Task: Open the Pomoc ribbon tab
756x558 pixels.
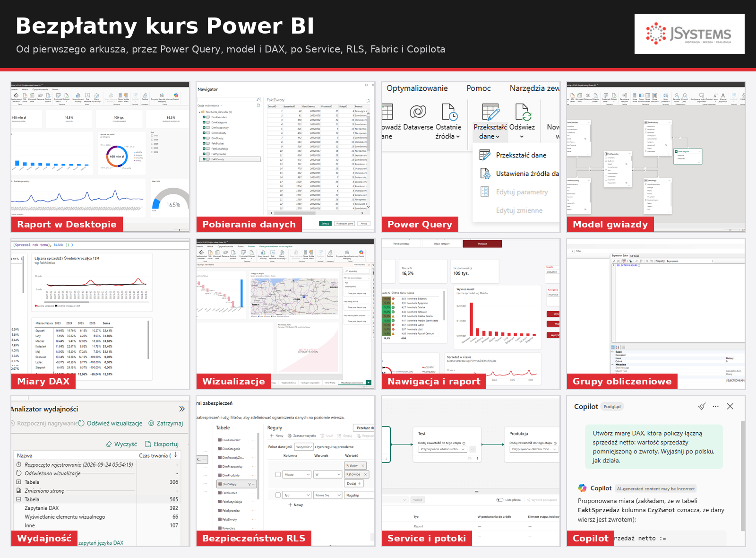Action: (x=479, y=88)
